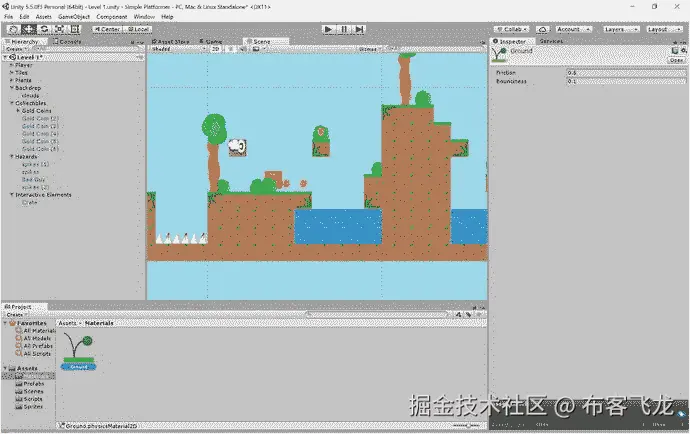The width and height of the screenshot is (690, 434).
Task: Open the Collab dropdown button
Action: 513,29
